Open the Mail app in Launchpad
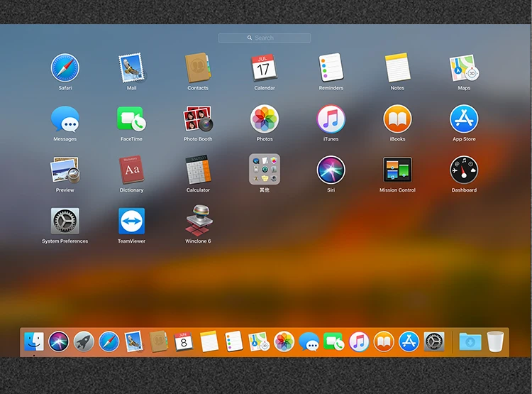This screenshot has height=394, width=532. [x=131, y=68]
